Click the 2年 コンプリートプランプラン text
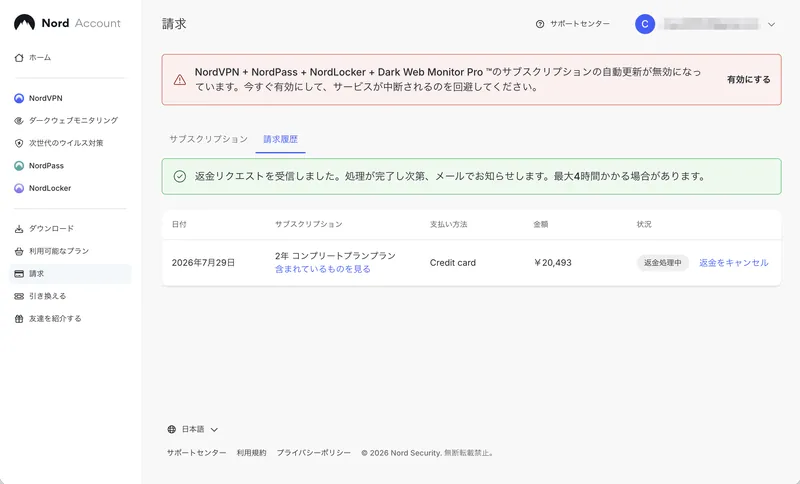The image size is (800, 484). point(335,256)
